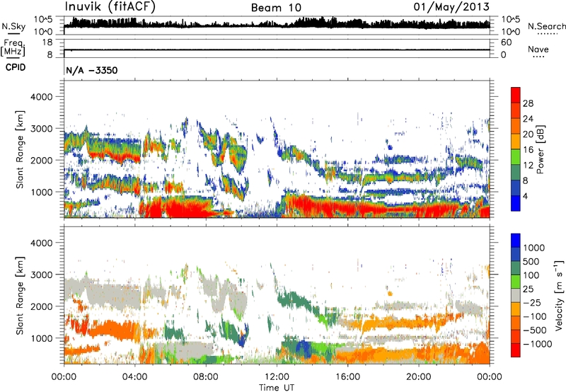Click the '4000' range tick on the power panel
566x392 pixels.
coord(42,97)
